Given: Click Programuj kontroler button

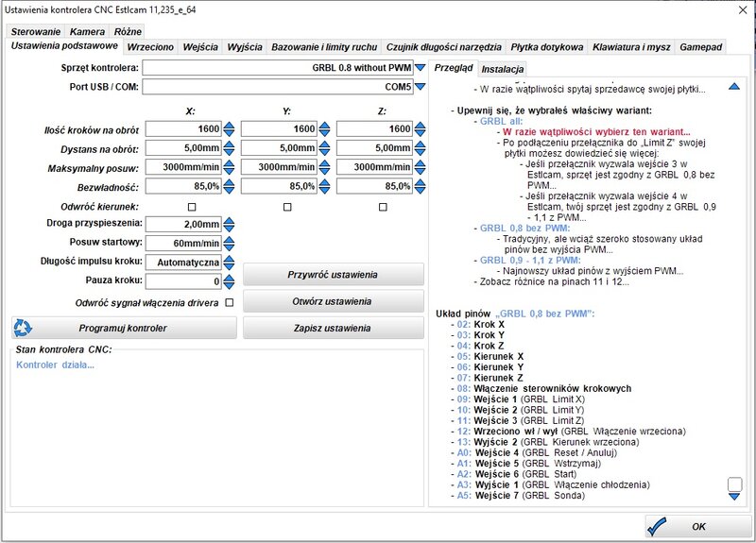Looking at the screenshot, I should point(124,328).
